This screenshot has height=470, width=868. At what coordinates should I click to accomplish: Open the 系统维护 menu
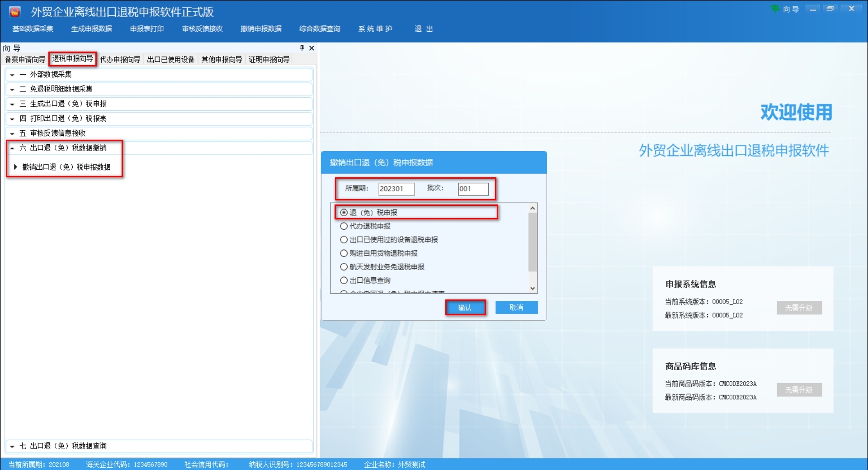tap(375, 28)
